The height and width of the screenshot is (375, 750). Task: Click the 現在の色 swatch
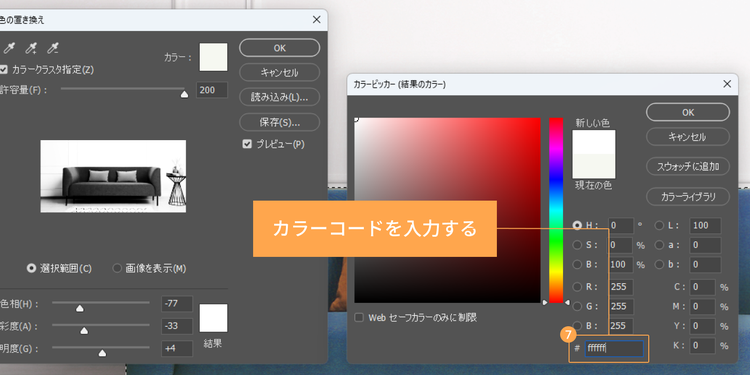click(x=594, y=166)
